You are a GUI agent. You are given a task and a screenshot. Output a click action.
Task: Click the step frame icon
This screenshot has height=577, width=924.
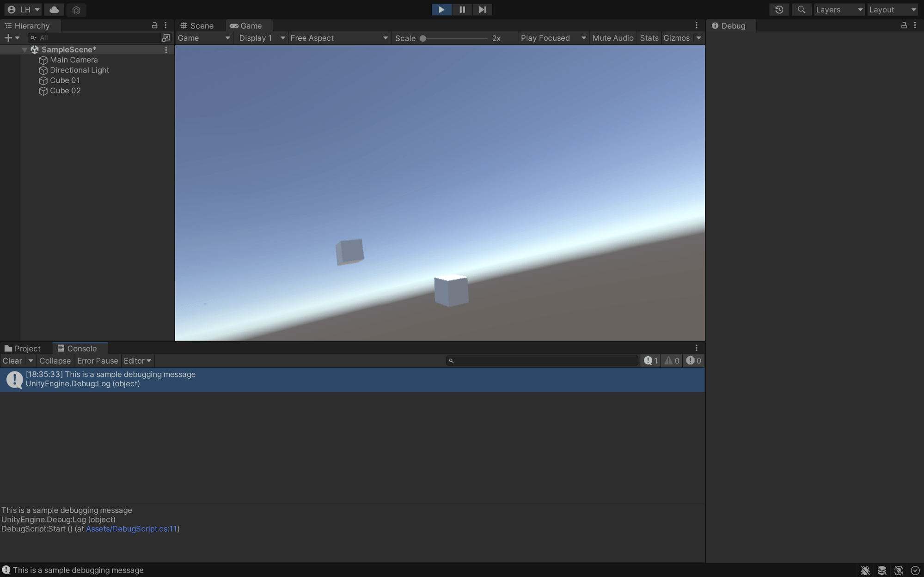[482, 10]
